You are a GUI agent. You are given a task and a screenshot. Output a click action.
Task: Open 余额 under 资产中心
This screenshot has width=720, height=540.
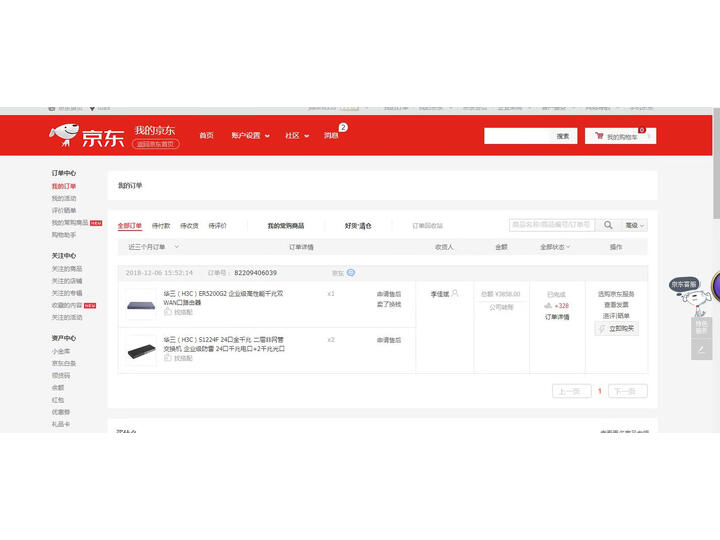(x=58, y=388)
